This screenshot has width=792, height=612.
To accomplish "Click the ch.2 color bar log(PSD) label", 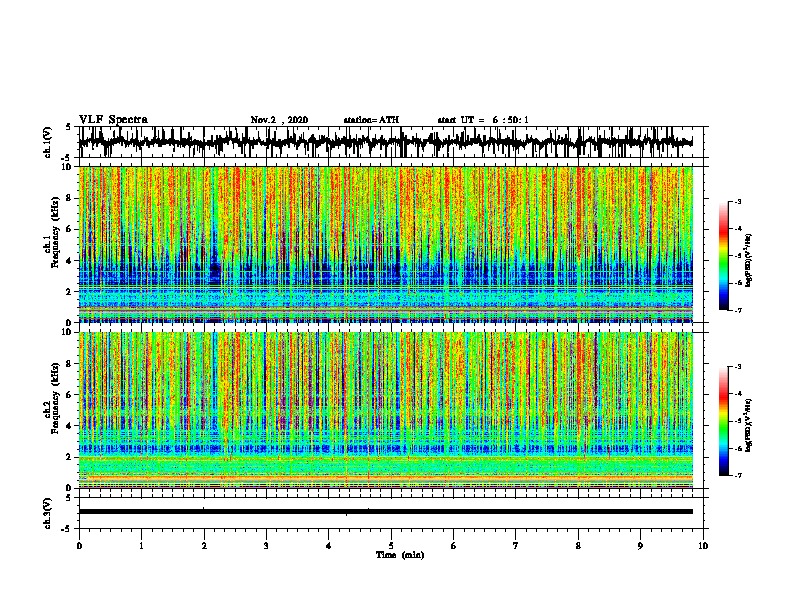I will pos(749,425).
